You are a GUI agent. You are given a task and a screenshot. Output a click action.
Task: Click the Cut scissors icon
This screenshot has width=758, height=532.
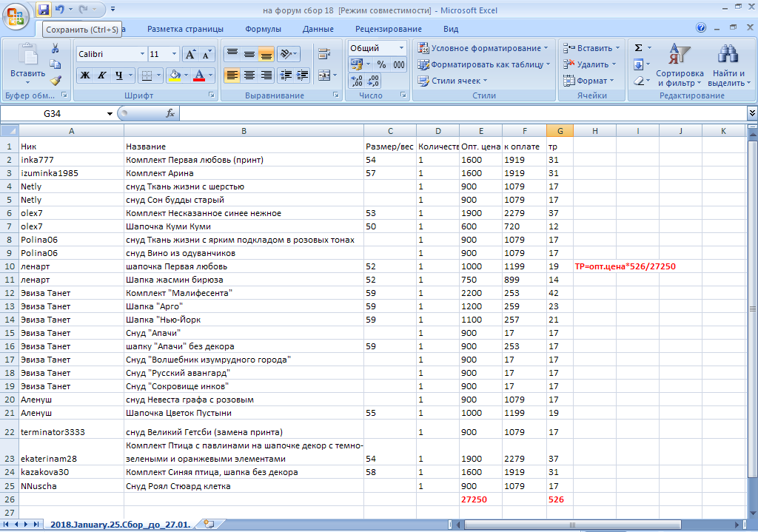point(56,48)
